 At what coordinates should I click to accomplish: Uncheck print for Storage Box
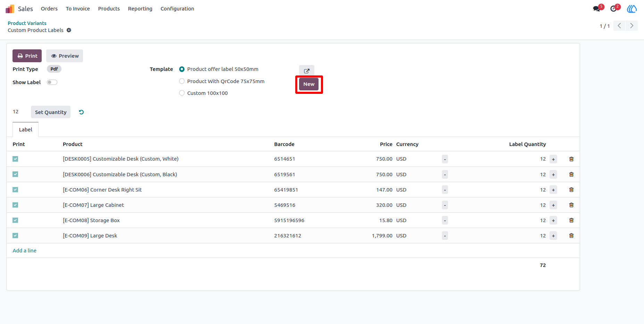coord(15,220)
